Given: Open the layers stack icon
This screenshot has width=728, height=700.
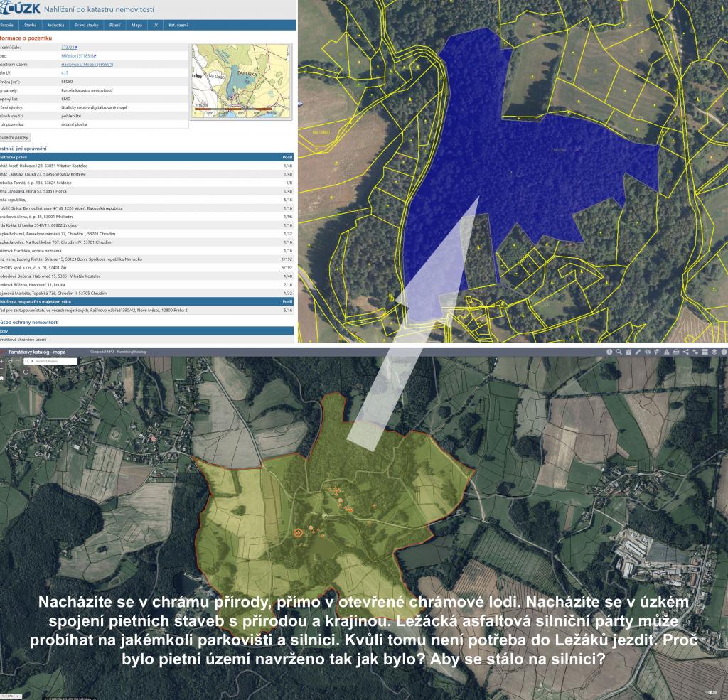Looking at the screenshot, I should [713, 352].
